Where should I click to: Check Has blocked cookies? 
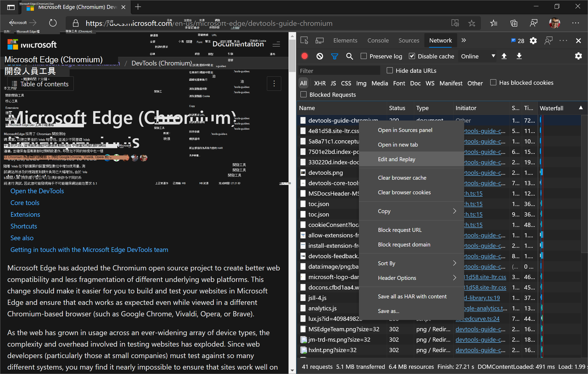(x=493, y=82)
